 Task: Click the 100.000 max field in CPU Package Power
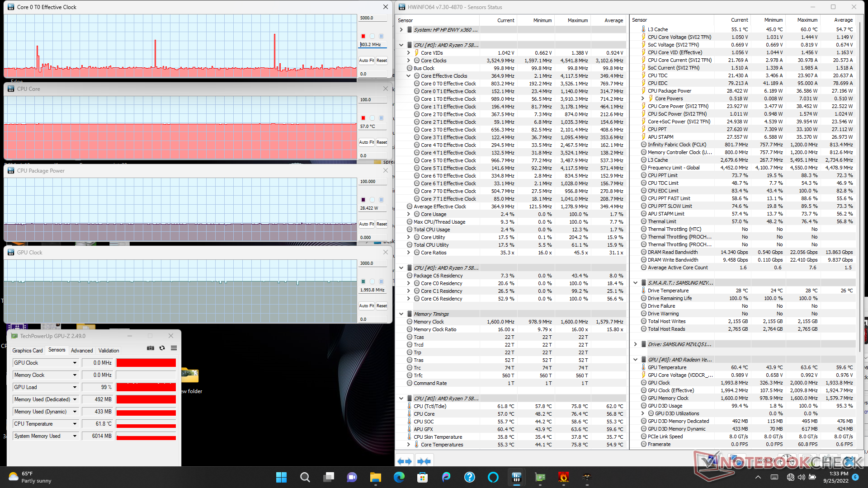373,182
